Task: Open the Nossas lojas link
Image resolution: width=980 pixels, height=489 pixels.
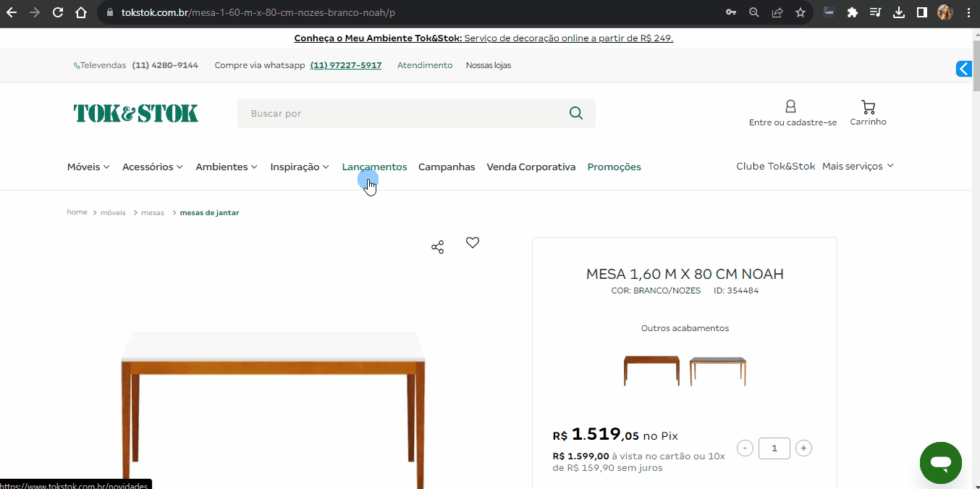Action: tap(489, 65)
